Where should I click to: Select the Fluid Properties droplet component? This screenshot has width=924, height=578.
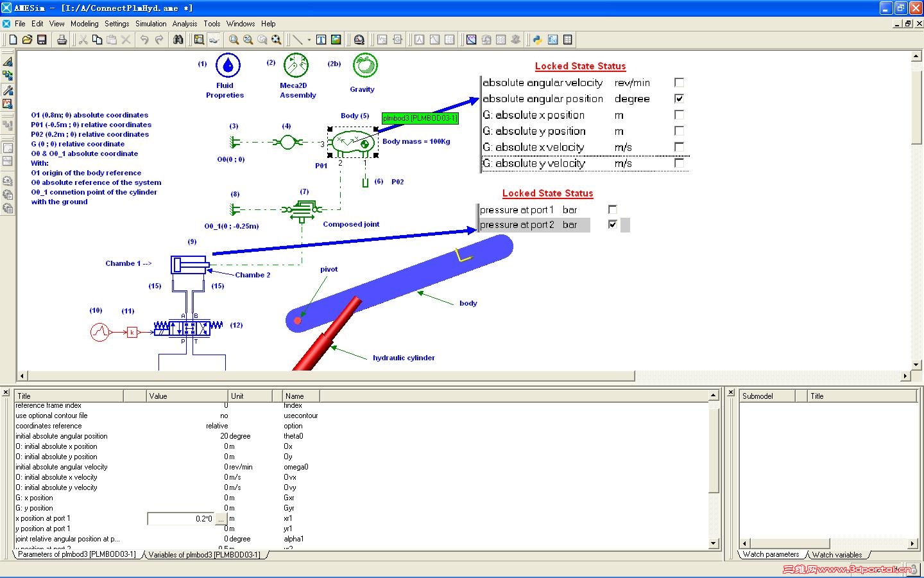(x=228, y=66)
